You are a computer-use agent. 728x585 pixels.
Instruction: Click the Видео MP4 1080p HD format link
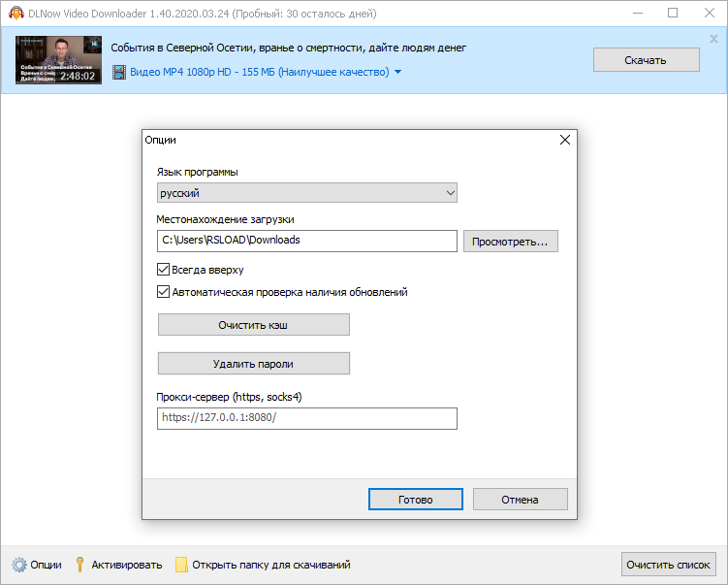click(260, 72)
